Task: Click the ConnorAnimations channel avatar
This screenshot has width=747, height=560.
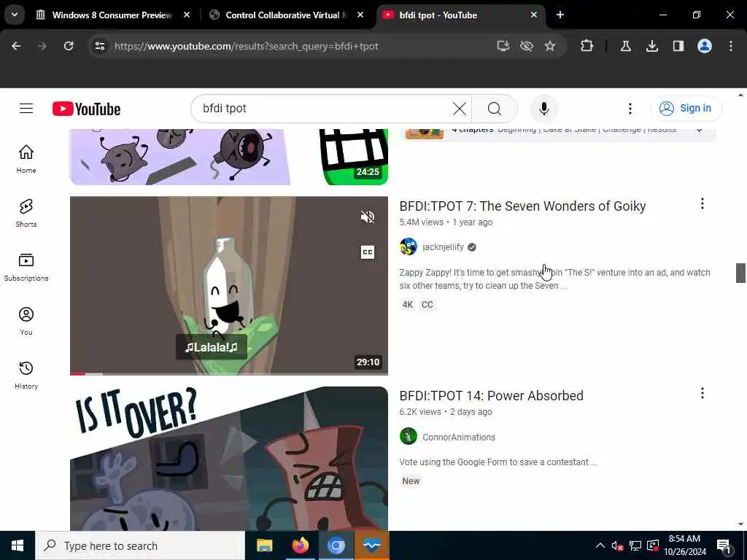Action: click(x=409, y=436)
